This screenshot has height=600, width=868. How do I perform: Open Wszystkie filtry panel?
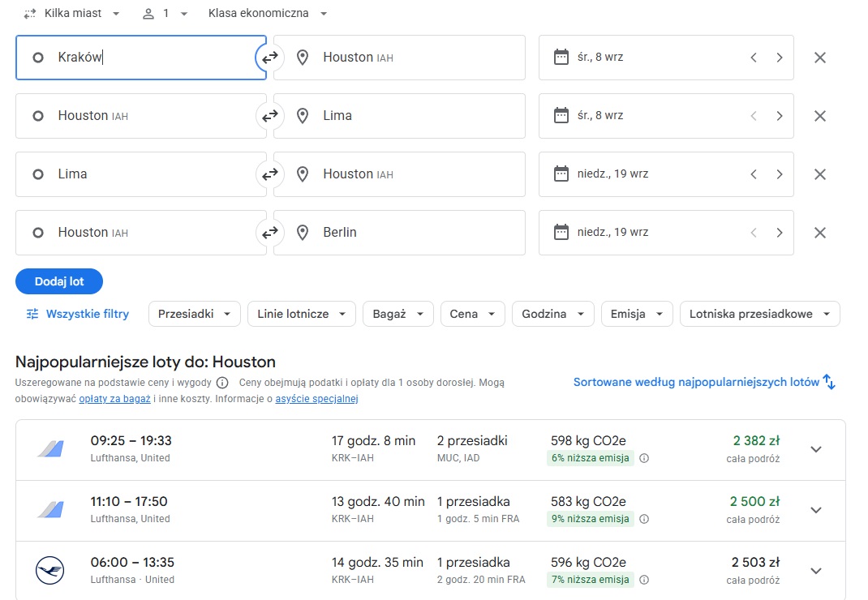(x=78, y=314)
